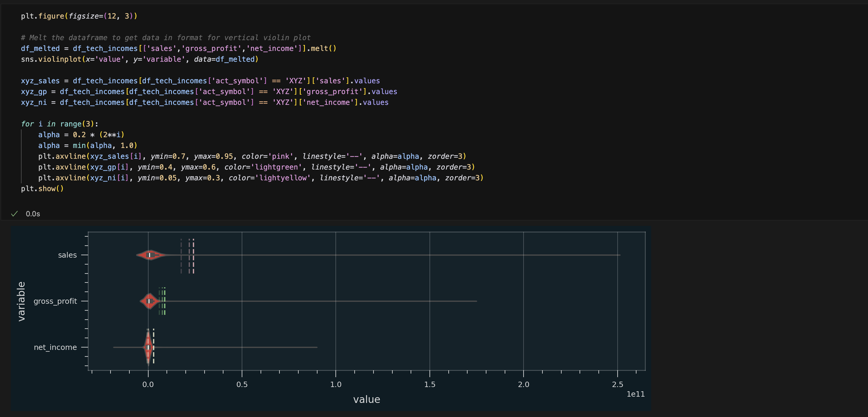Click the plt.show() code line
This screenshot has height=417, width=868.
pos(42,189)
